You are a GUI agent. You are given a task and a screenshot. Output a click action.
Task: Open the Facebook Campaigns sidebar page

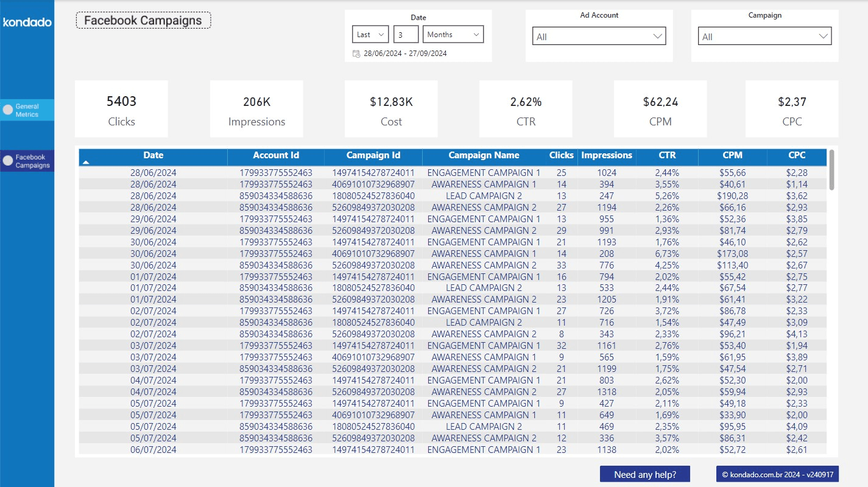[32, 161]
